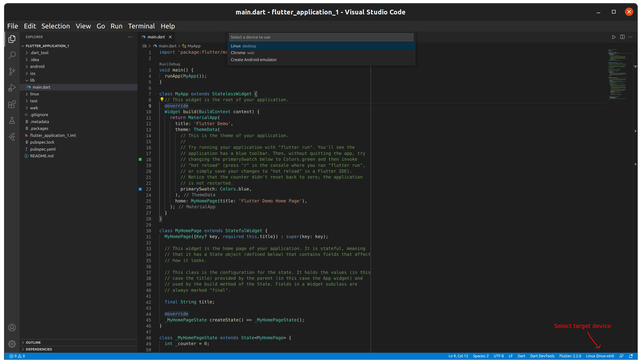Close the main.dart editor tab
Image resolution: width=642 pixels, height=364 pixels.
coord(170,37)
